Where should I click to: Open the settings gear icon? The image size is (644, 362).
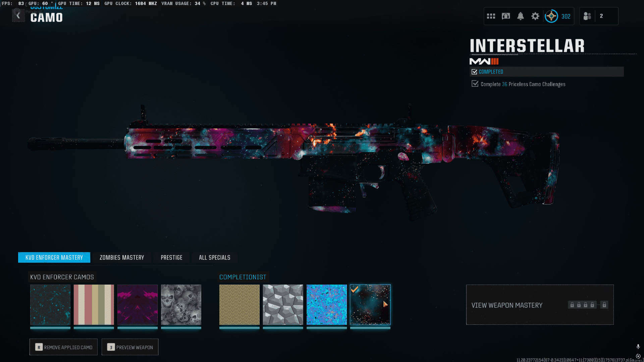click(535, 16)
